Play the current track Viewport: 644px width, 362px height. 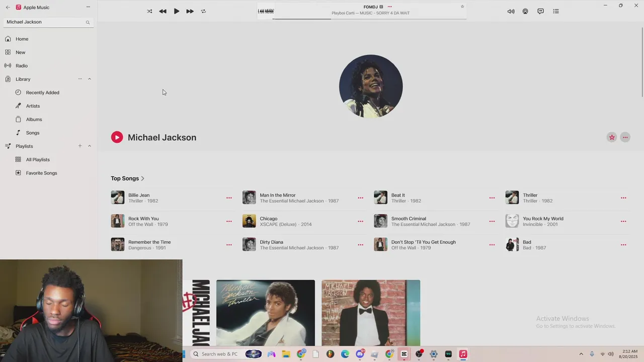tap(177, 11)
